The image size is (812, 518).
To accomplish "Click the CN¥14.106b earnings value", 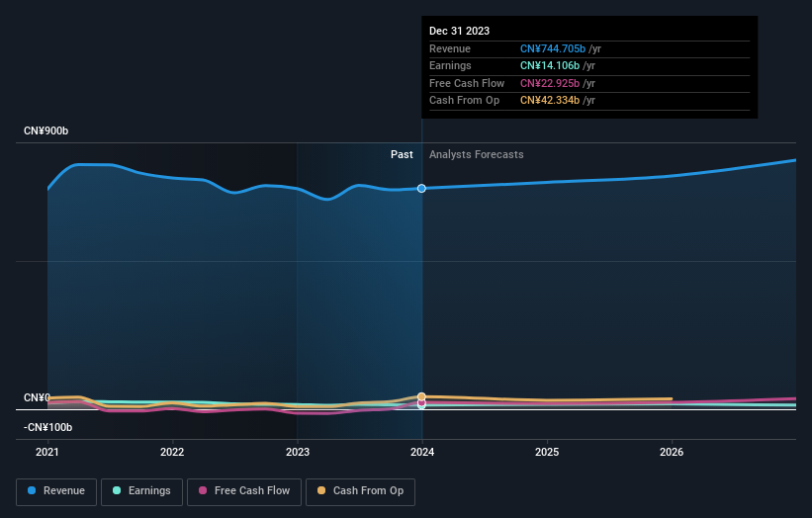I will click(x=550, y=65).
